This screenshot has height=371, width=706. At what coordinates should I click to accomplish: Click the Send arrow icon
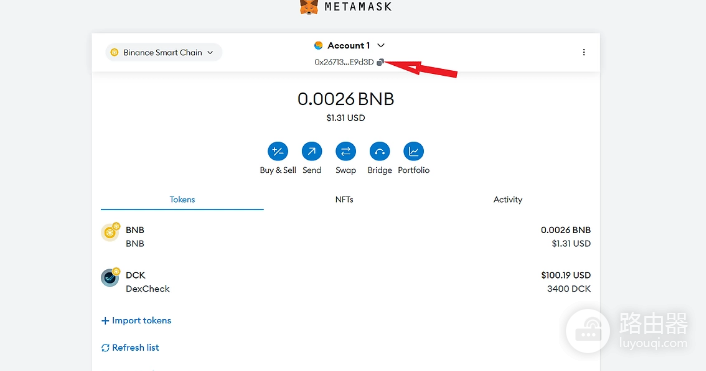coord(312,151)
